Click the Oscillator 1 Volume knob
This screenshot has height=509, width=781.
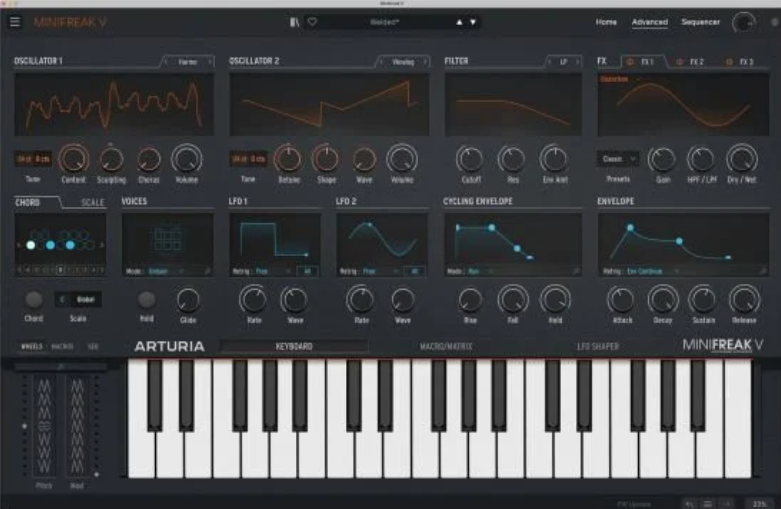(187, 159)
